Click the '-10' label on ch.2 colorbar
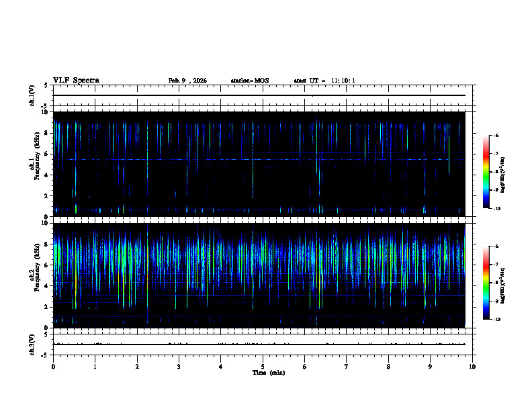This screenshot has height=411, width=532. point(497,320)
